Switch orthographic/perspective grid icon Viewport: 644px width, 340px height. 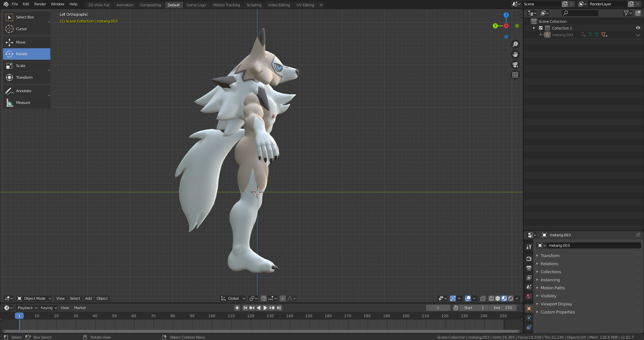click(x=515, y=75)
